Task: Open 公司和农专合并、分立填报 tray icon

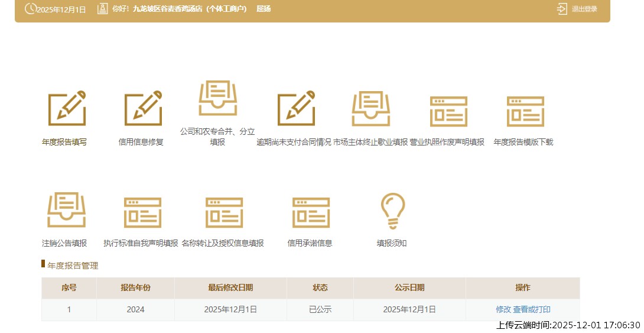Action: (217, 98)
